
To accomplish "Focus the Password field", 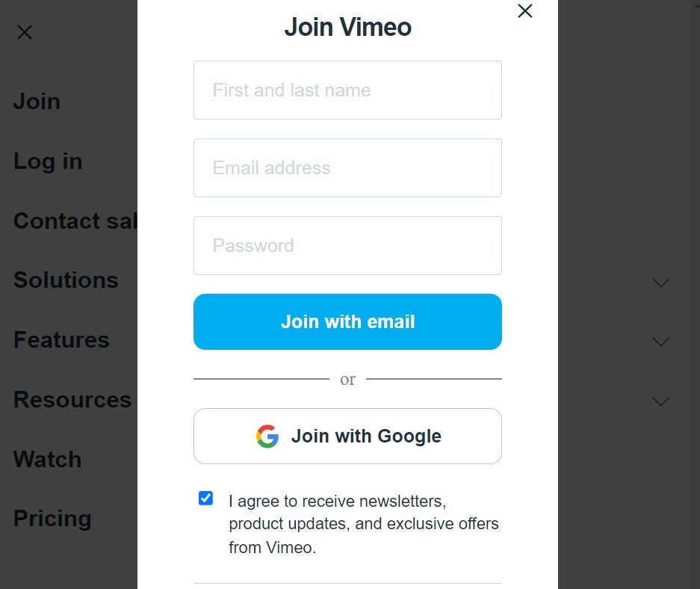I will (348, 246).
